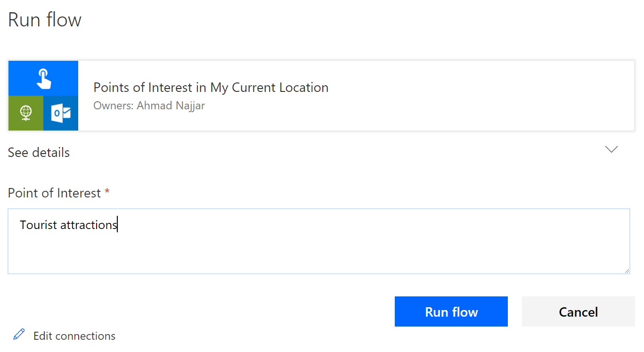644x352 pixels.
Task: Click the "Point of Interest" field label
Action: click(x=54, y=193)
